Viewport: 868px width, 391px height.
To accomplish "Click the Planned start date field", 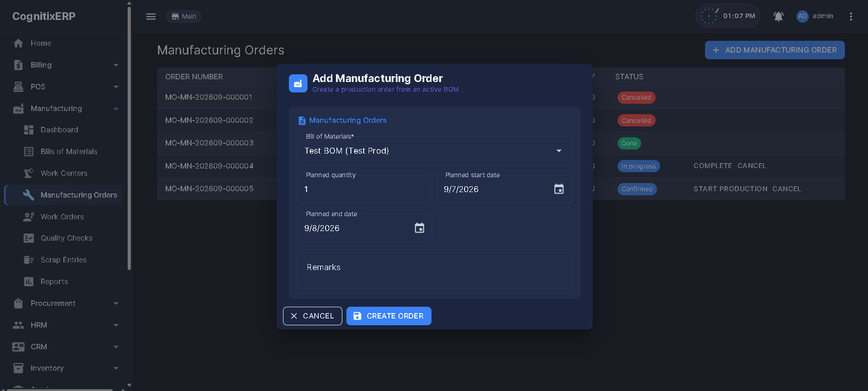I will pyautogui.click(x=504, y=189).
